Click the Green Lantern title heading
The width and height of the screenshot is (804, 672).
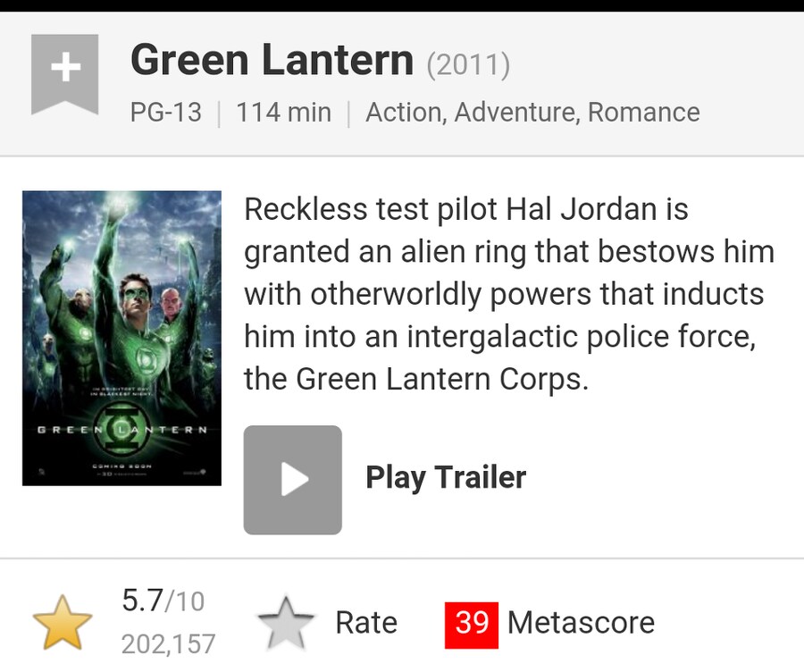tap(272, 60)
